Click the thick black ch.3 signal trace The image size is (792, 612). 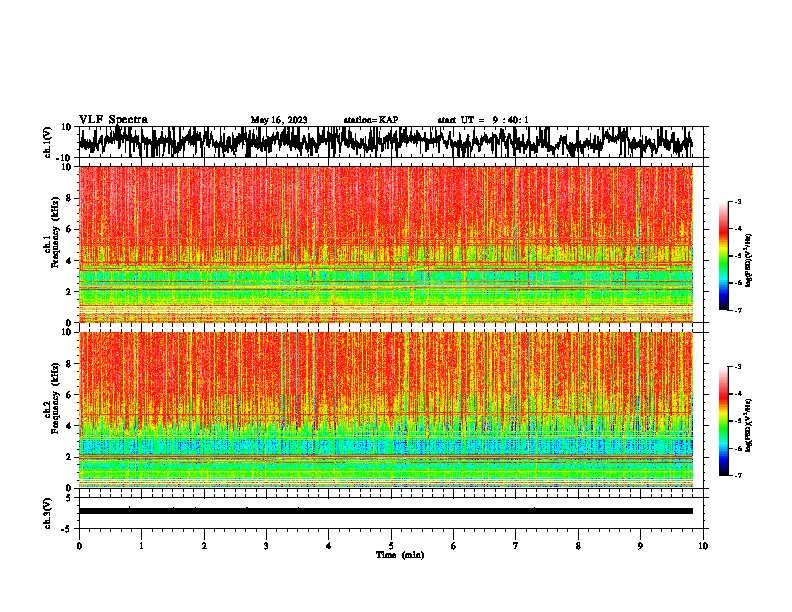(x=385, y=511)
